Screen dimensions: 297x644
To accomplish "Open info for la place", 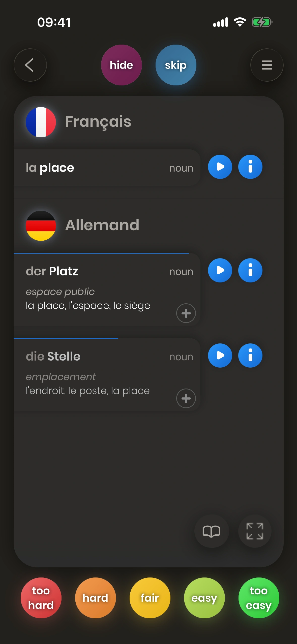I will pyautogui.click(x=250, y=167).
